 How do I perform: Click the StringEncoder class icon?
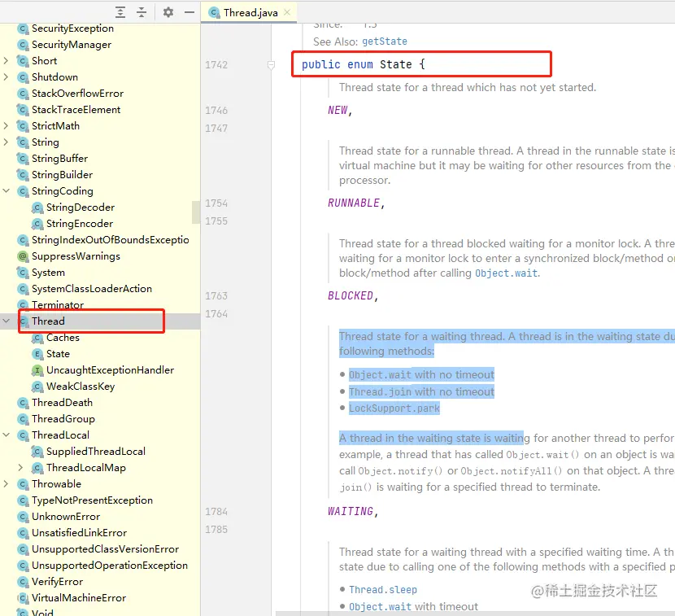coord(37,224)
